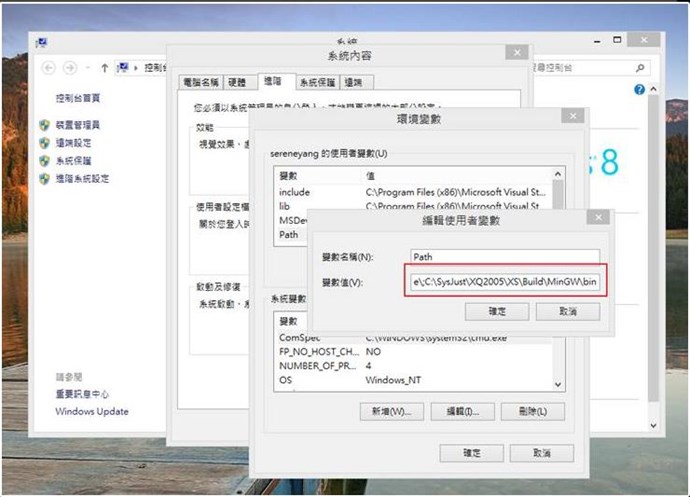Click the up arrow of the System window scrollbar
Image resolution: width=690 pixels, height=497 pixels.
point(653,89)
